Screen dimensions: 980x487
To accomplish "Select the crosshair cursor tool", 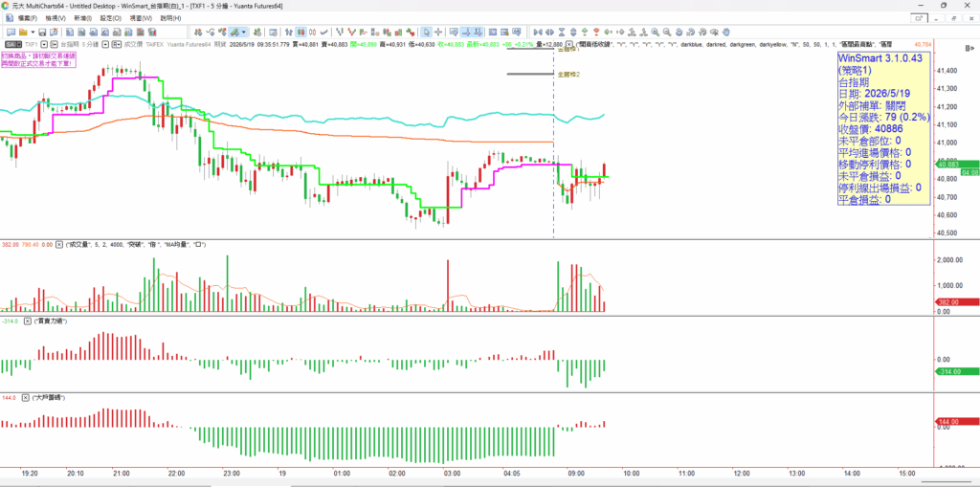I will point(438,32).
